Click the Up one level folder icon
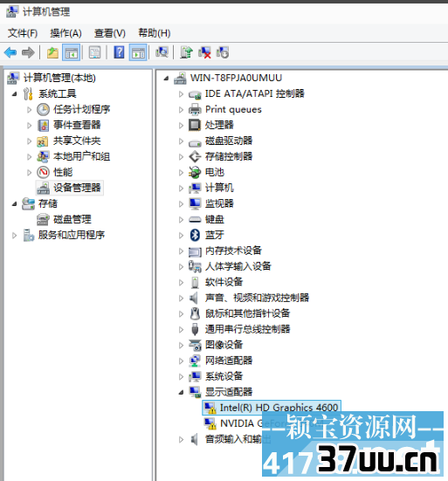The image size is (448, 481). pyautogui.click(x=52, y=52)
